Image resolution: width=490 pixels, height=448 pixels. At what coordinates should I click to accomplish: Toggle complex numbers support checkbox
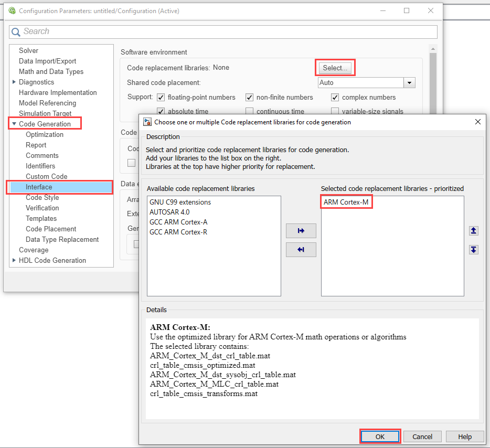[335, 98]
